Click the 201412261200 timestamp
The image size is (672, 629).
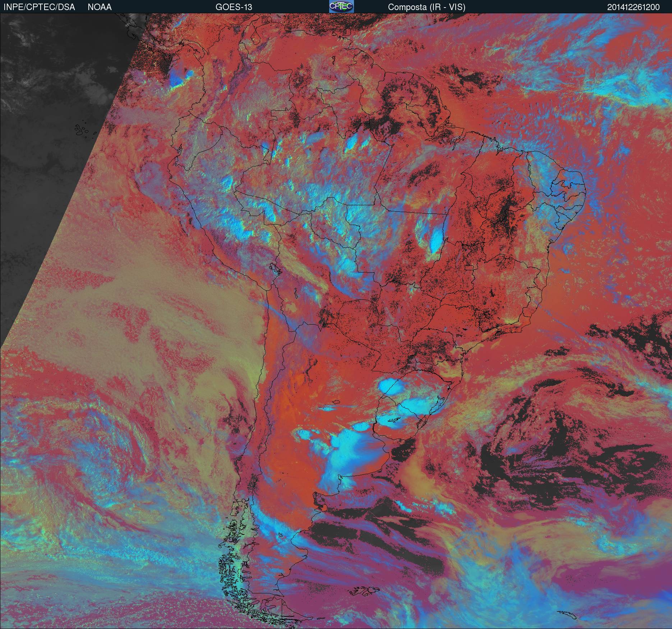tap(634, 7)
